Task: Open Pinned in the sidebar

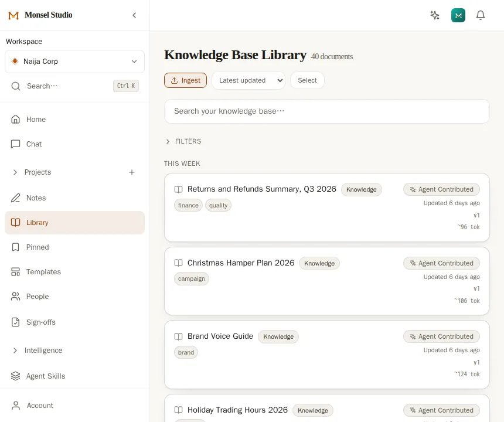Action: pos(74,247)
